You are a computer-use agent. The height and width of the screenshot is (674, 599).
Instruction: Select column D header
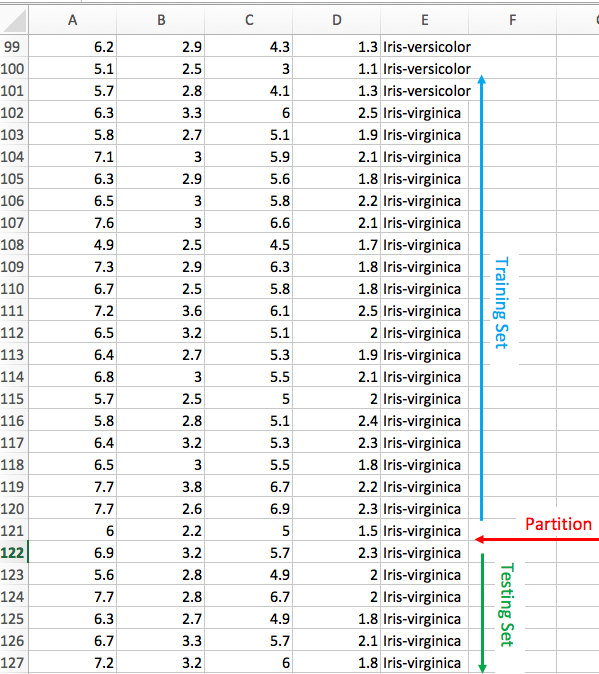336,20
